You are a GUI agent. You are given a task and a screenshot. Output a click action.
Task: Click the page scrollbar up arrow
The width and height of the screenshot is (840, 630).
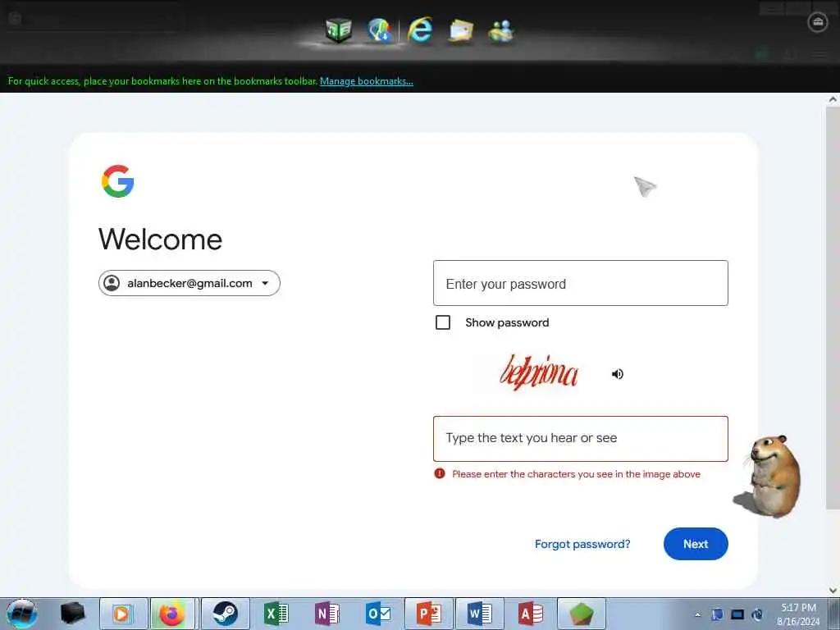tap(833, 99)
